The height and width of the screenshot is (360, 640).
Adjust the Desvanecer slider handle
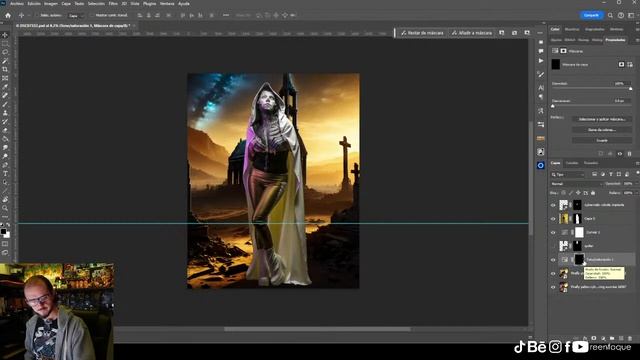pos(553,106)
